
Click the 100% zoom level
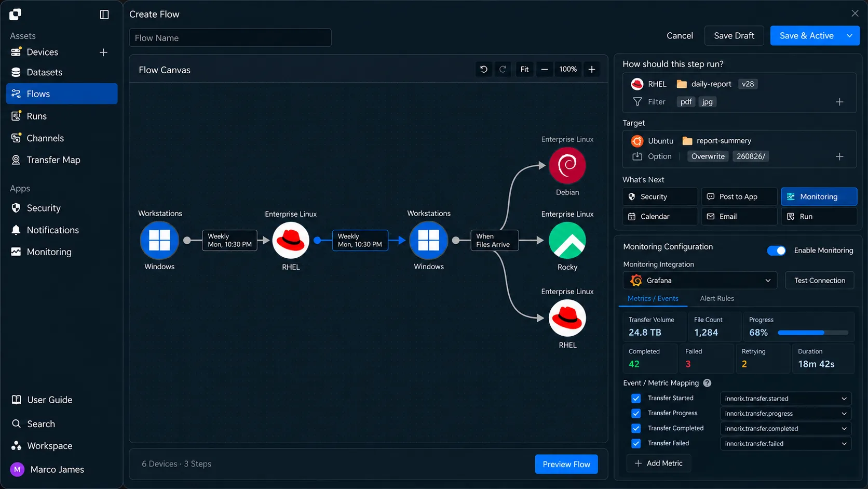568,69
